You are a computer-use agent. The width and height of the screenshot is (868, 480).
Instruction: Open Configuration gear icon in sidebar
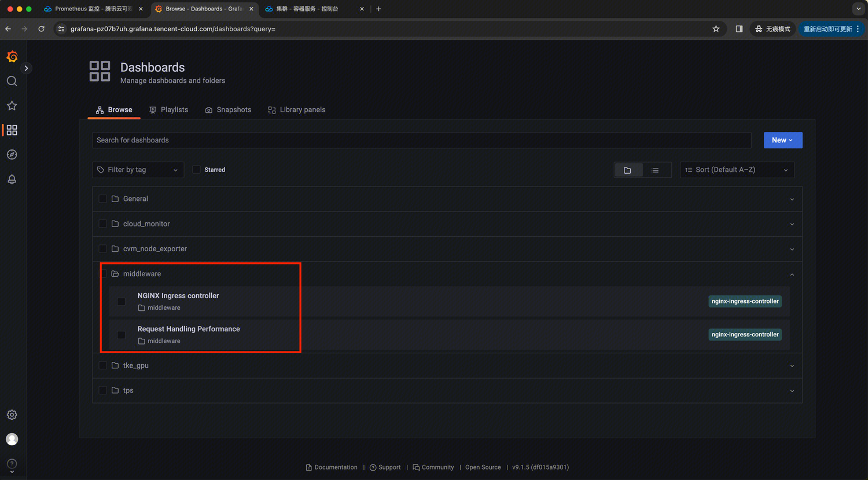[12, 415]
